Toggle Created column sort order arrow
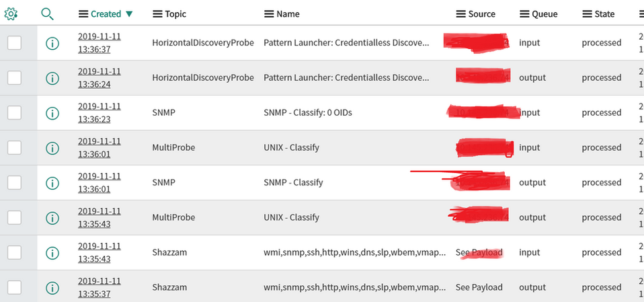This screenshot has height=302, width=644. click(129, 14)
